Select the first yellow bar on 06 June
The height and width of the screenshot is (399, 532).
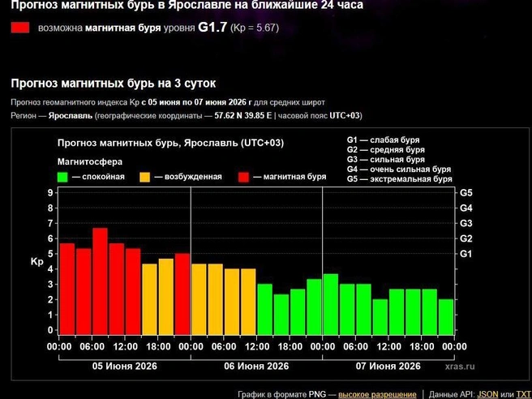(x=199, y=299)
